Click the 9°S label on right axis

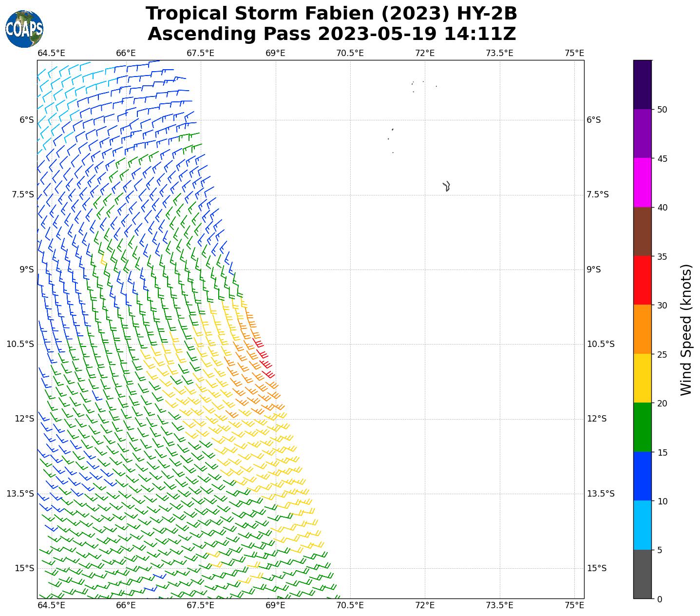click(594, 269)
